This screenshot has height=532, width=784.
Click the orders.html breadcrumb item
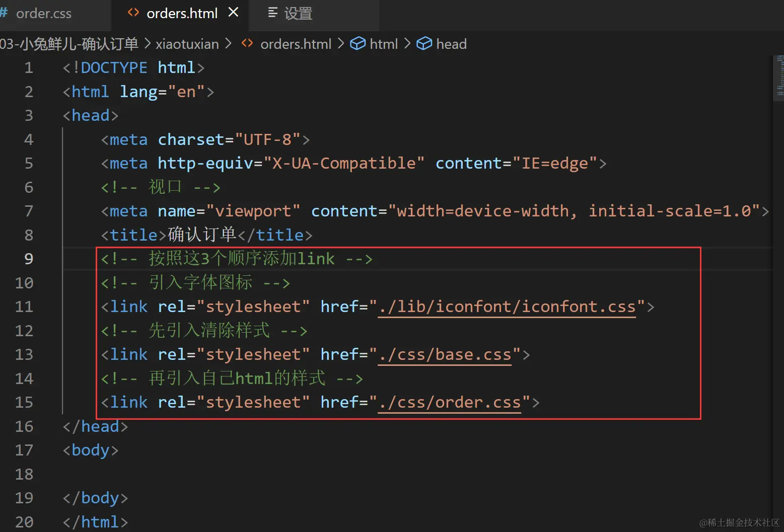(296, 44)
